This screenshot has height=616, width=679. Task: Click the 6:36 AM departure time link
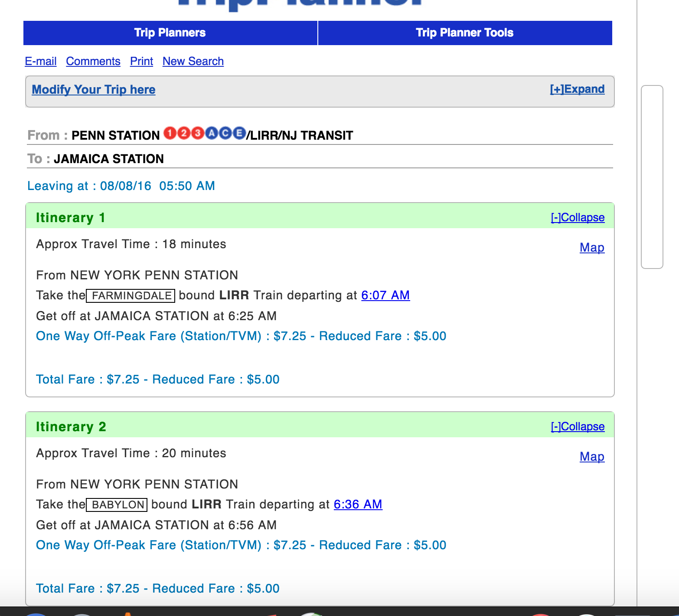pyautogui.click(x=358, y=504)
